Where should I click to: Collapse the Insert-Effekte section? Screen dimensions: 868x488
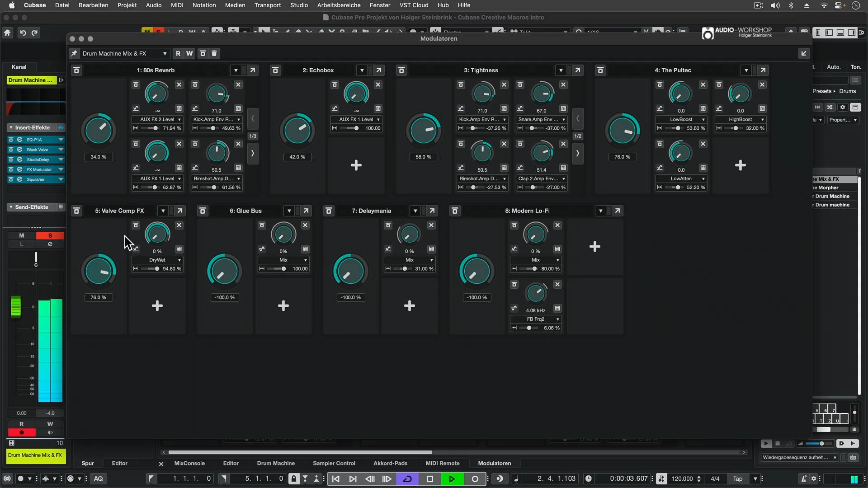click(11, 128)
